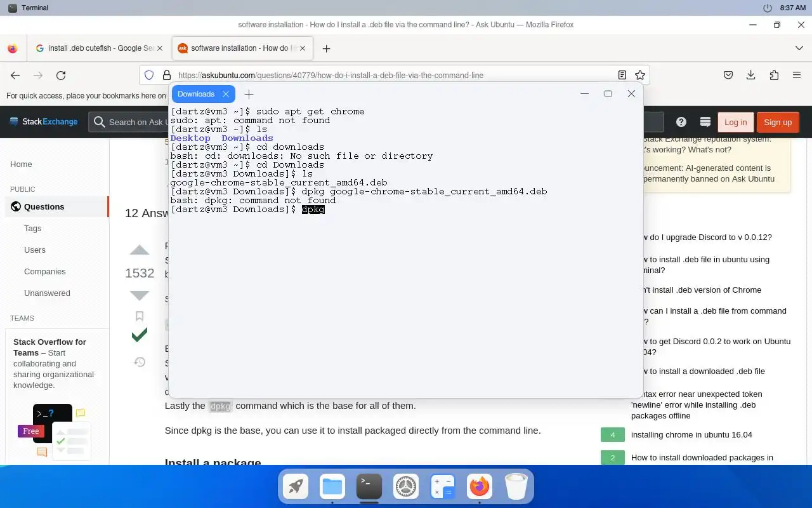
Task: Click google-chrome-stable_current_amd64.deb listing in terminal
Action: (x=278, y=182)
